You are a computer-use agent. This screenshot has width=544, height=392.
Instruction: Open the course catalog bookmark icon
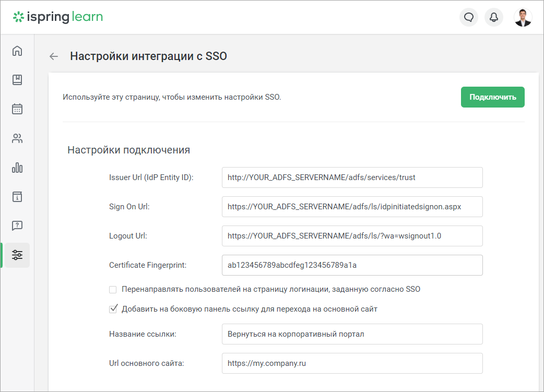[x=17, y=80]
